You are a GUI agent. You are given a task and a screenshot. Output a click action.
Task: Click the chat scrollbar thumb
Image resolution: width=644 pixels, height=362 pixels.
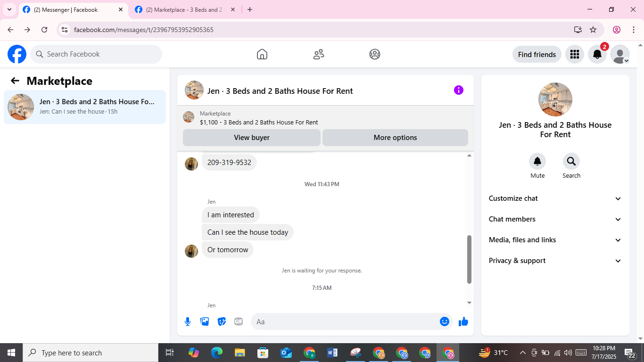469,259
